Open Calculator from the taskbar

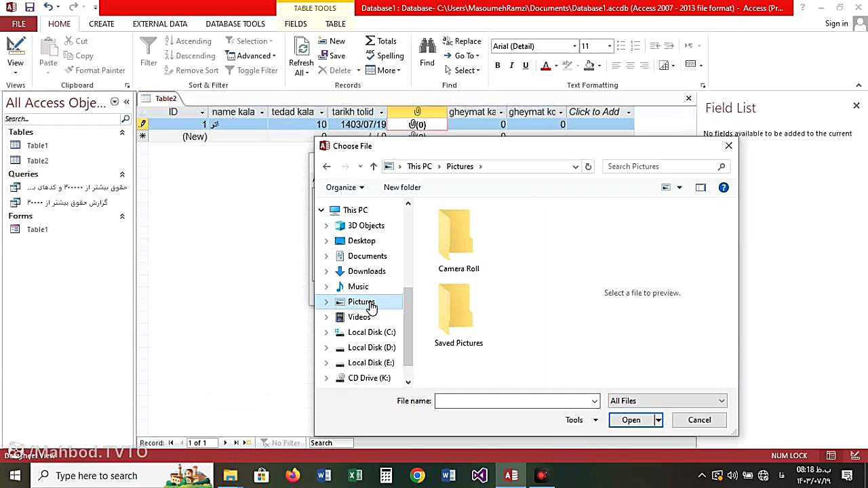[386, 475]
